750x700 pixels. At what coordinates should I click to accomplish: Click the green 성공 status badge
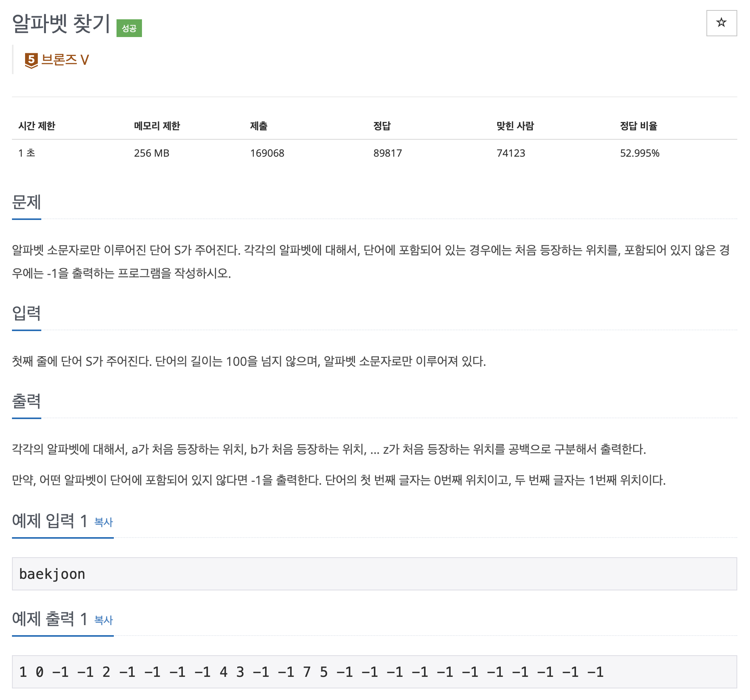(x=129, y=28)
